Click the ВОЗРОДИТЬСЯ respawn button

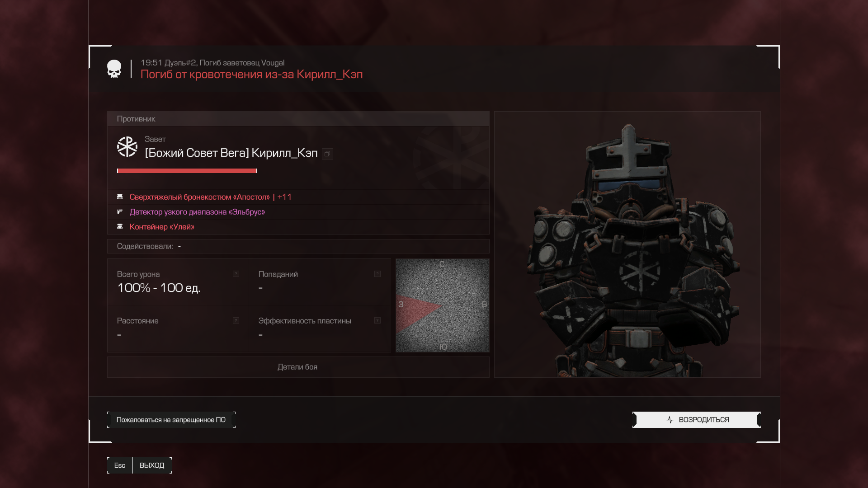coord(696,420)
